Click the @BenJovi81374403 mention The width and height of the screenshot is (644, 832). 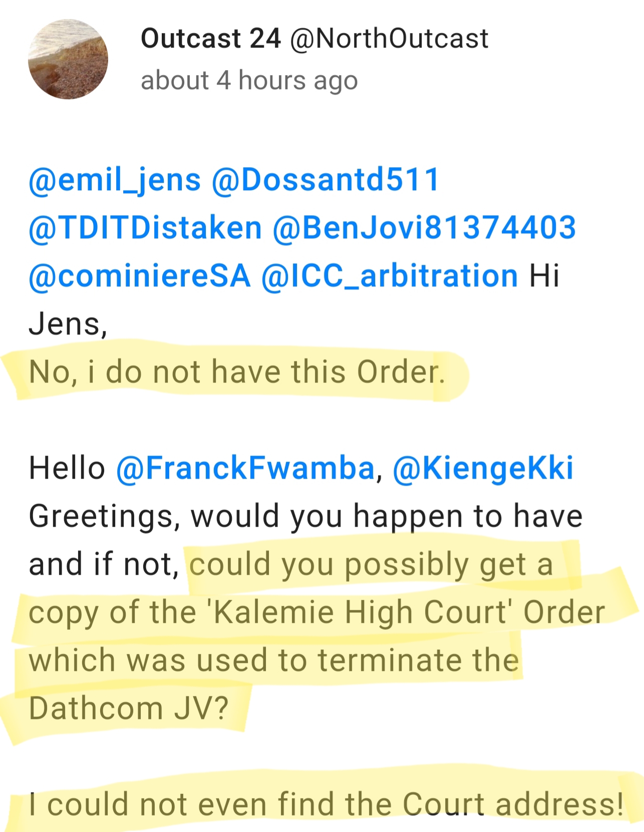(424, 228)
